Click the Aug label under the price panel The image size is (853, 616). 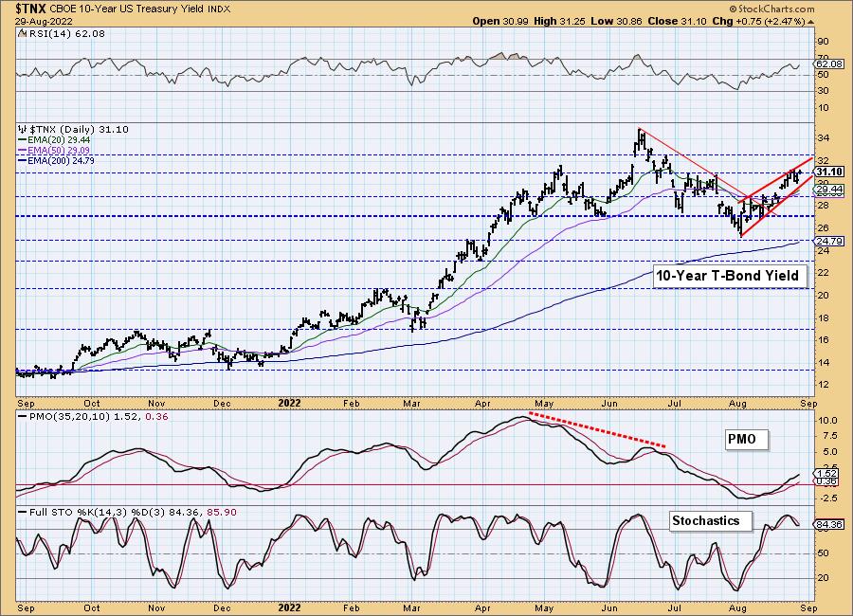click(x=737, y=403)
